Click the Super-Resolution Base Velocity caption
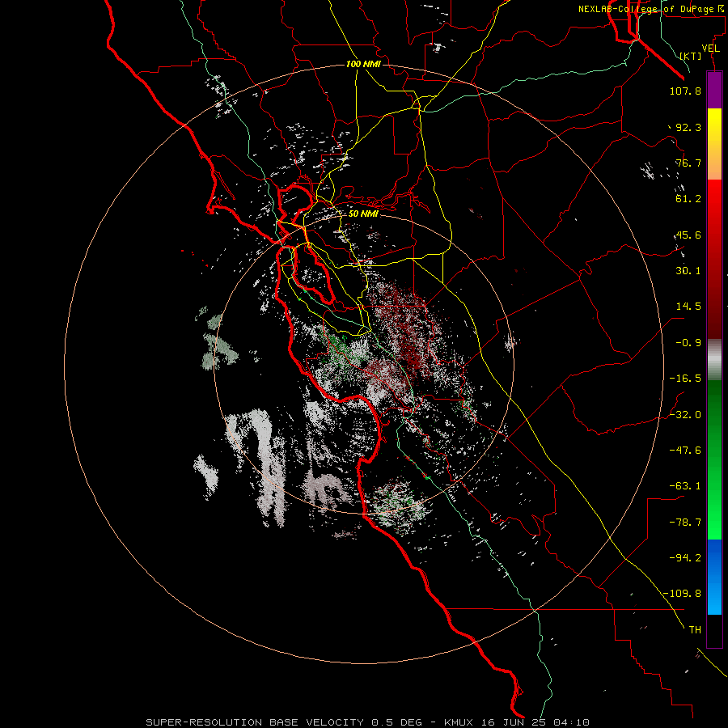The width and height of the screenshot is (728, 728). coord(368,722)
